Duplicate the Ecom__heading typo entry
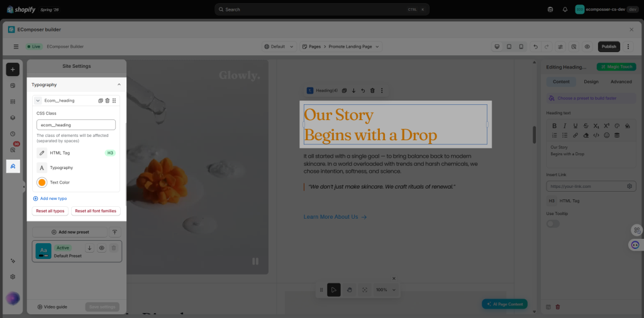The height and width of the screenshot is (318, 644). tap(101, 101)
